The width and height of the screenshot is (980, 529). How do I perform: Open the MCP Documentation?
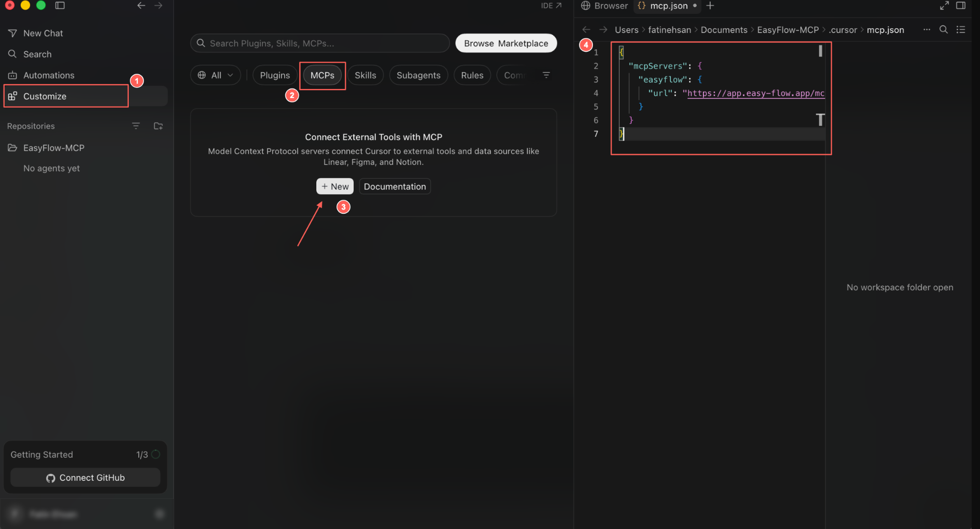[x=395, y=187]
